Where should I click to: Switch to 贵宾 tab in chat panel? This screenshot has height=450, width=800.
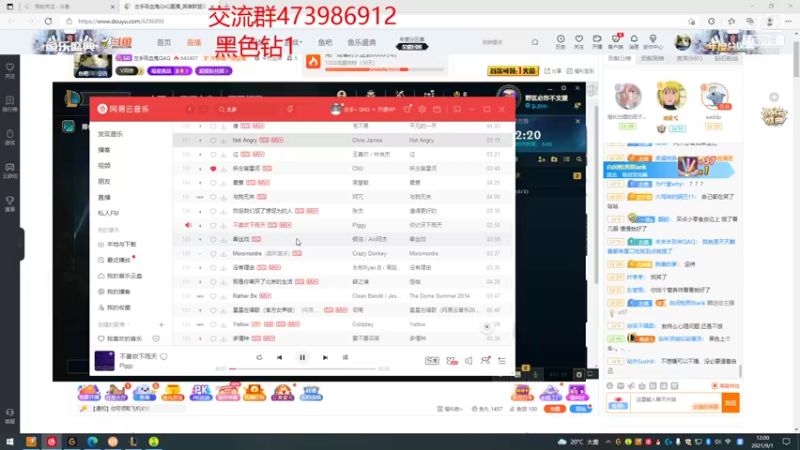[x=689, y=59]
